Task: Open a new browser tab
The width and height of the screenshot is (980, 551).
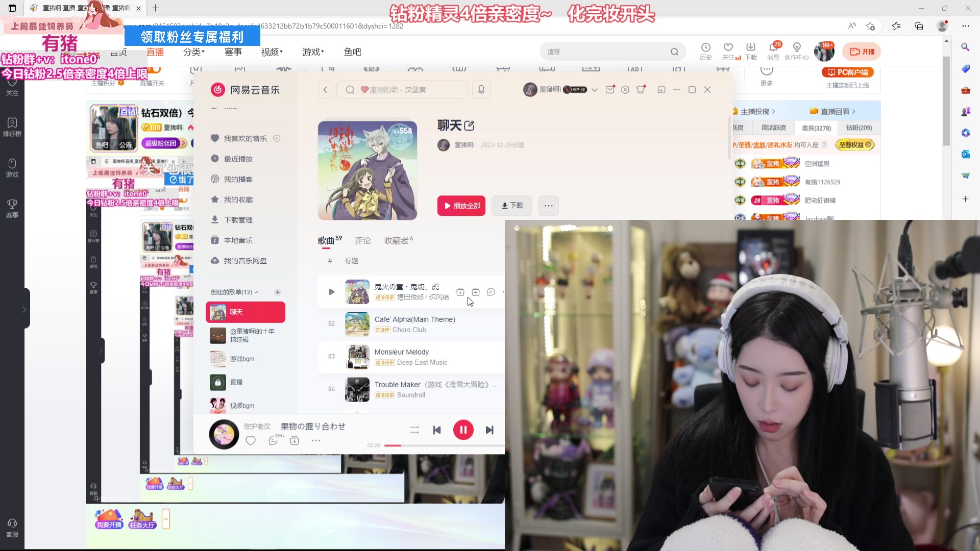Action: [x=156, y=8]
